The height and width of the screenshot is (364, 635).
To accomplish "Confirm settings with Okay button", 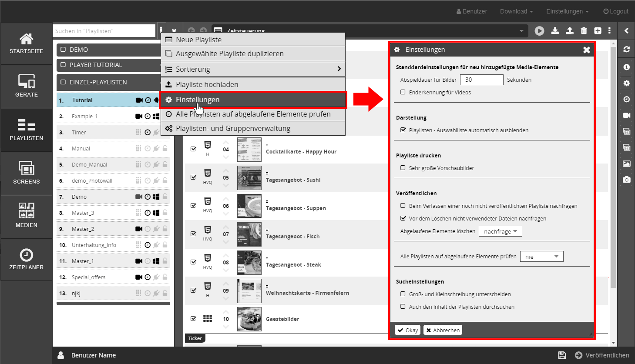I will coord(408,330).
